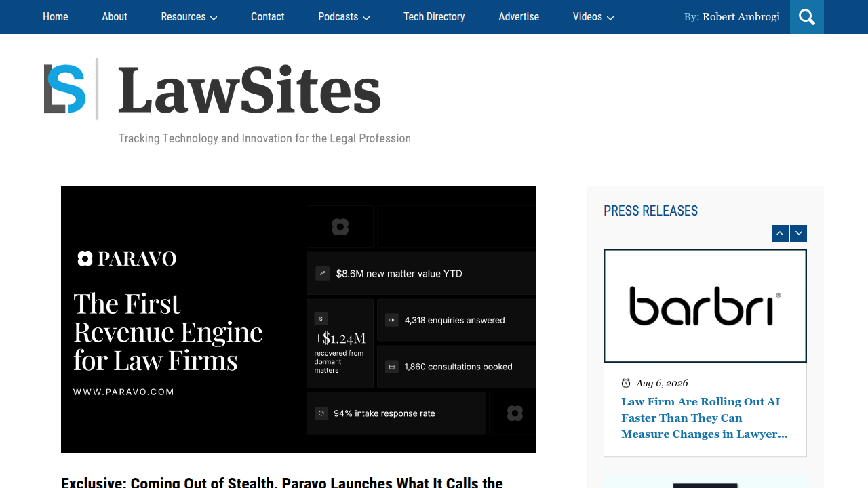
Task: Expand the Resources dropdown chevron
Action: pyautogui.click(x=214, y=18)
